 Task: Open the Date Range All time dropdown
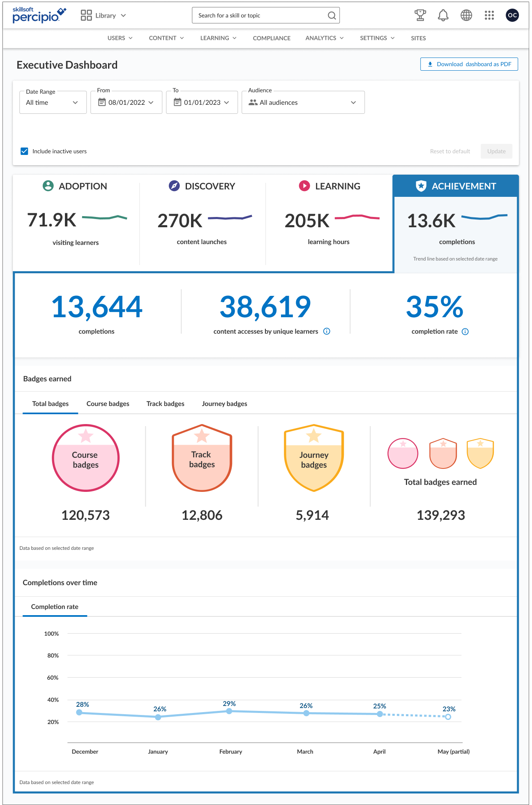click(53, 102)
